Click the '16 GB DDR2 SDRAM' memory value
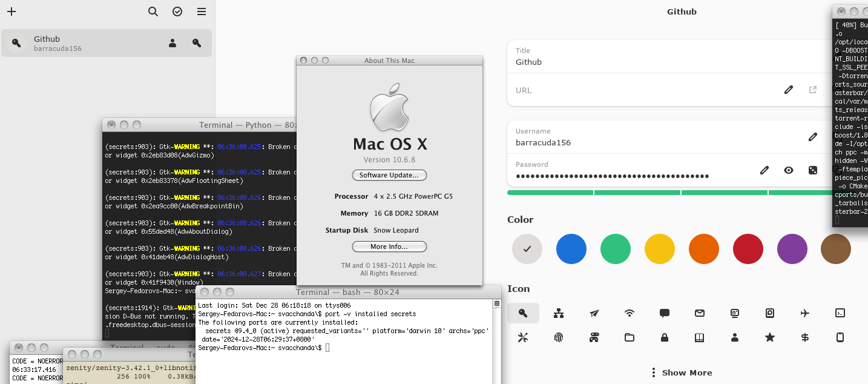 (406, 213)
